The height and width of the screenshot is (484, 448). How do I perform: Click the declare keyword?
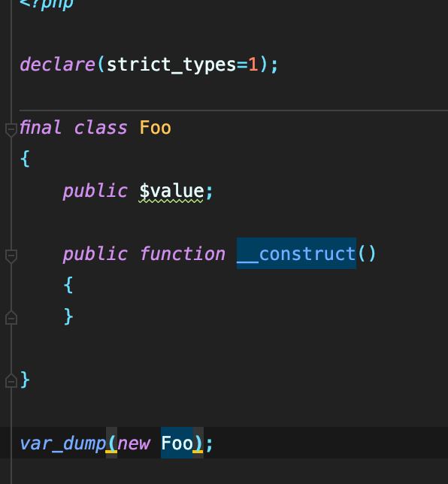click(57, 65)
